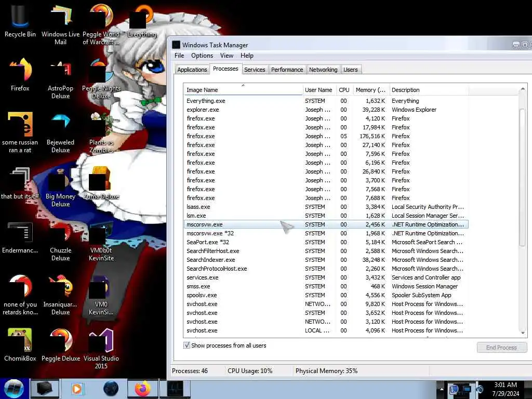Click the End Process button
Screen dimensions: 532x399
point(501,348)
